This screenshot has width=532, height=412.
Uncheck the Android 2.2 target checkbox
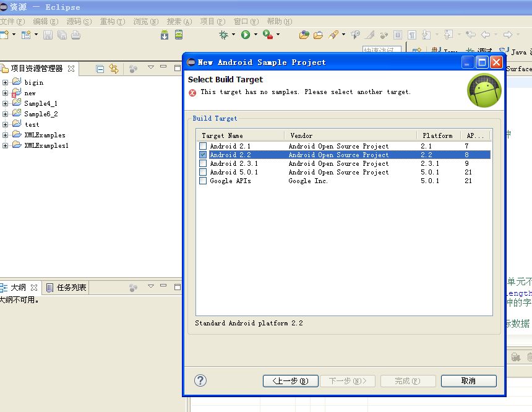click(203, 155)
